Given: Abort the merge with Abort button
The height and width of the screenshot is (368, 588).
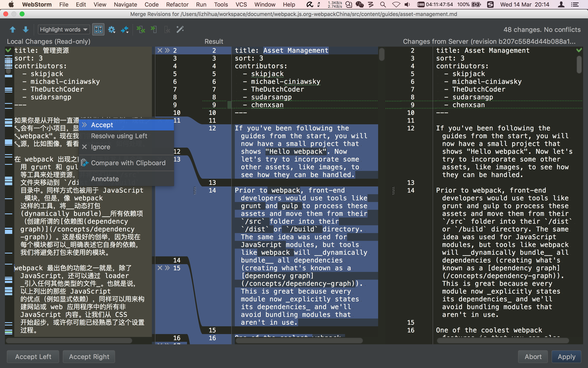Looking at the screenshot, I should (x=533, y=357).
